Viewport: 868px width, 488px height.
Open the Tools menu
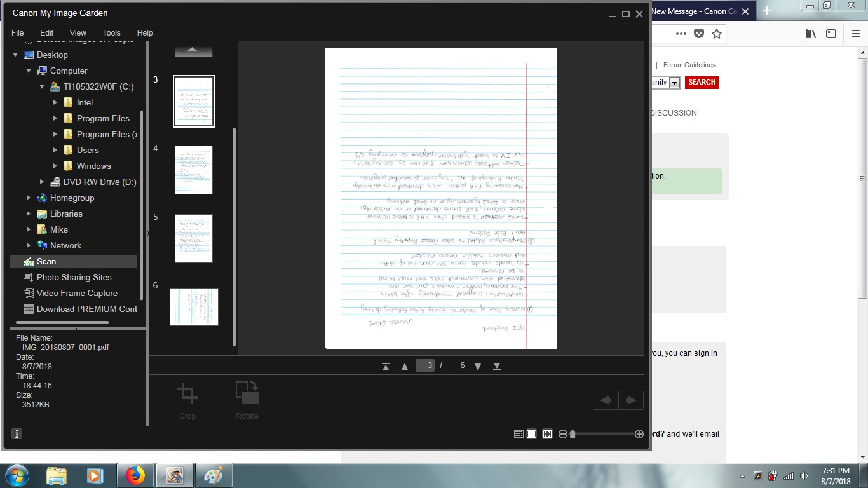click(111, 32)
